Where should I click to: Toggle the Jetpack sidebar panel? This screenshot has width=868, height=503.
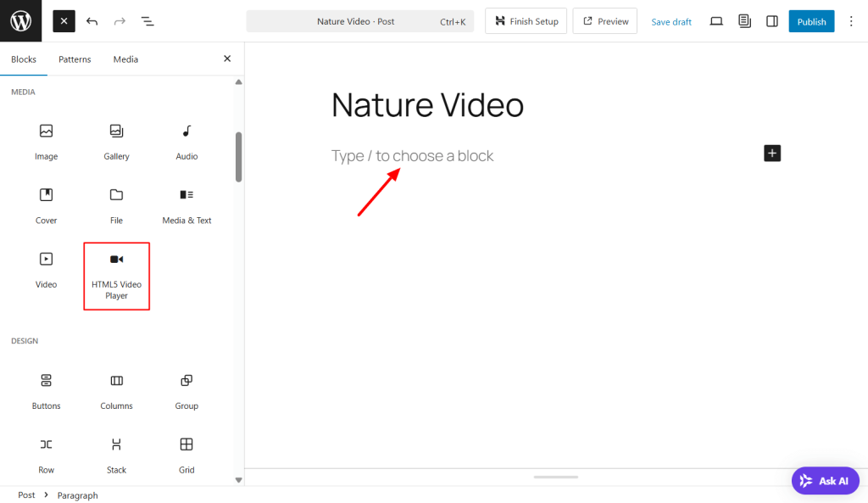(744, 20)
